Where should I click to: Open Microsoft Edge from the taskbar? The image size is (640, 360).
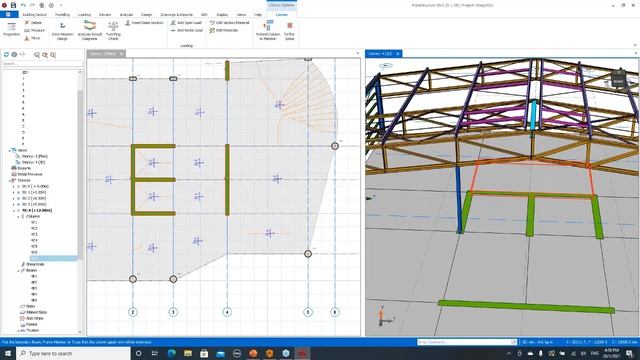tap(171, 353)
